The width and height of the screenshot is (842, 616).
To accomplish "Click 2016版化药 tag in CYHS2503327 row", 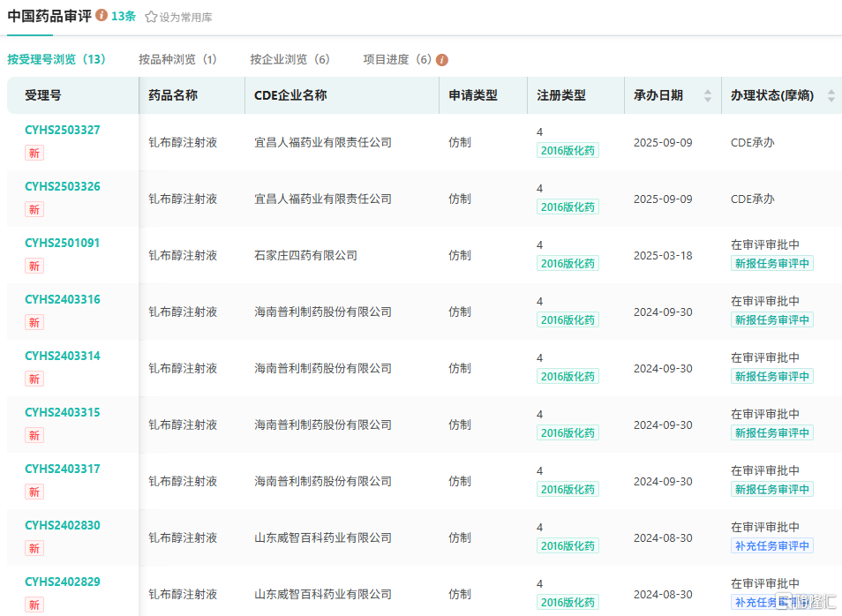I will (568, 150).
